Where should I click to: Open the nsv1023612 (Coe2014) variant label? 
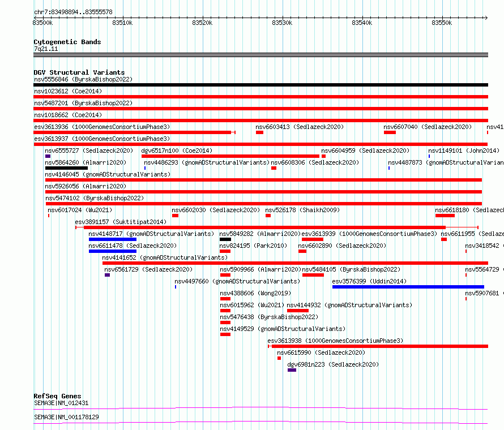(x=68, y=91)
